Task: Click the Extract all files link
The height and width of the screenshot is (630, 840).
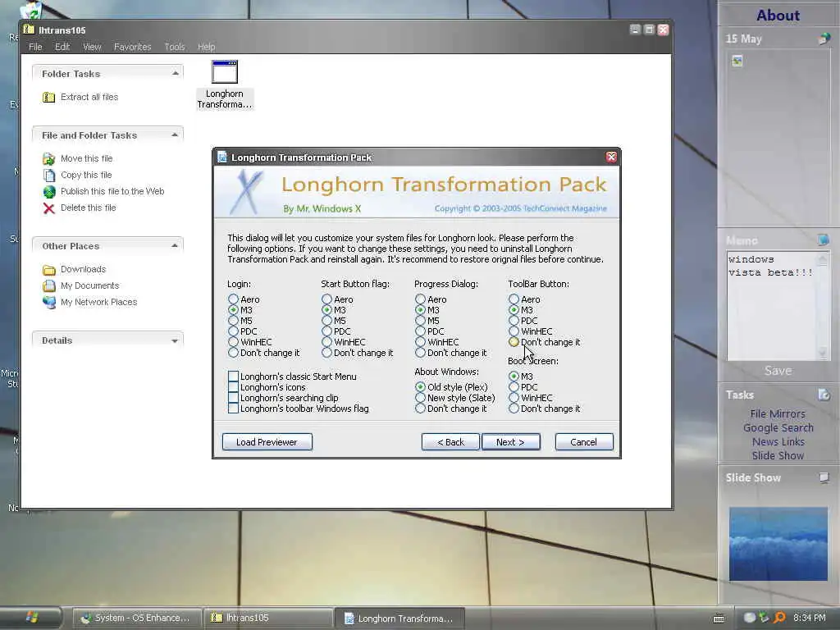Action: tap(89, 97)
